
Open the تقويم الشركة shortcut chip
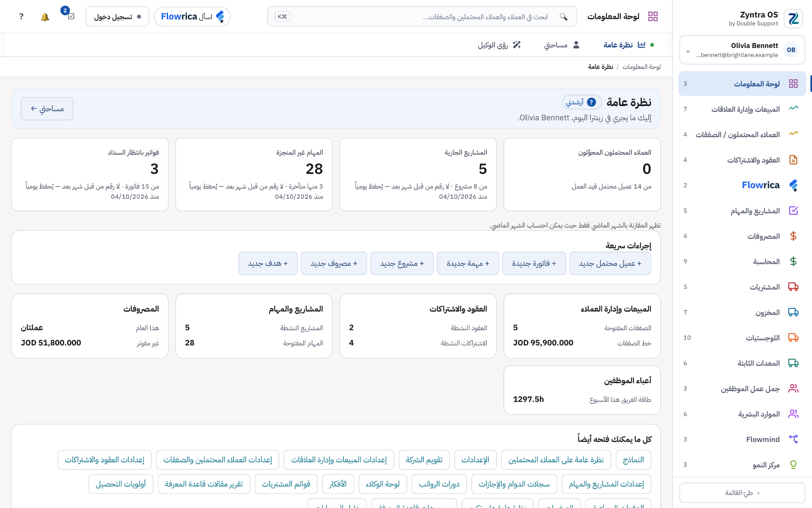(424, 460)
